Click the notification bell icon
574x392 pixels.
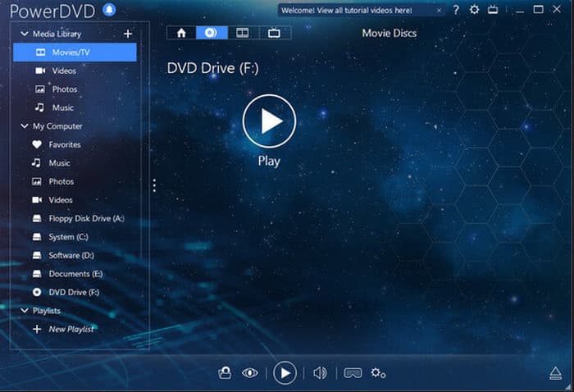coord(109,10)
